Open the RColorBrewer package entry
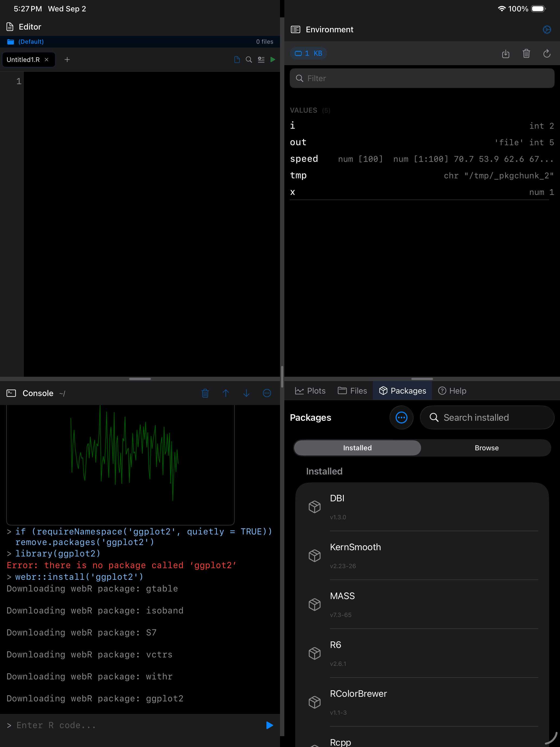The height and width of the screenshot is (747, 560). [422, 702]
